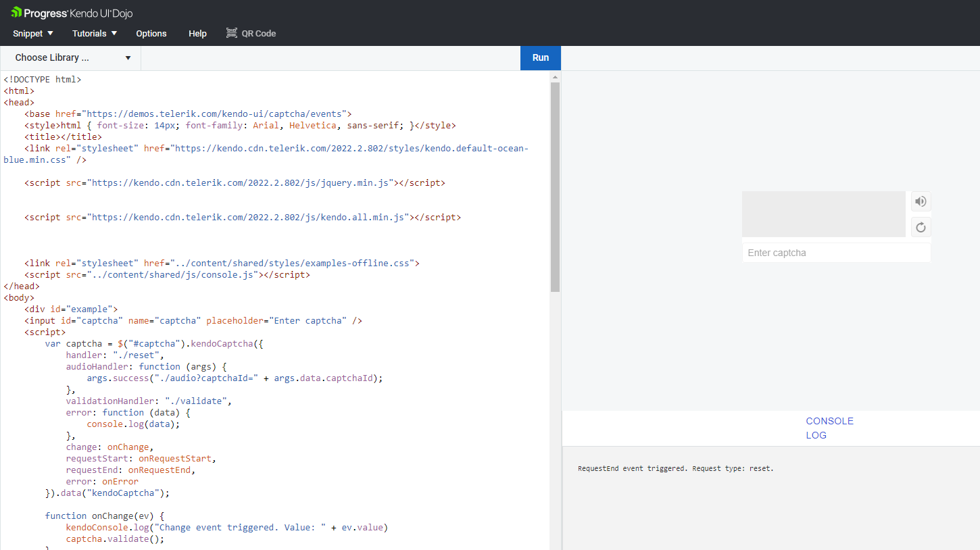Click the jquery.min.js script URL in code
980x550 pixels.
click(240, 182)
